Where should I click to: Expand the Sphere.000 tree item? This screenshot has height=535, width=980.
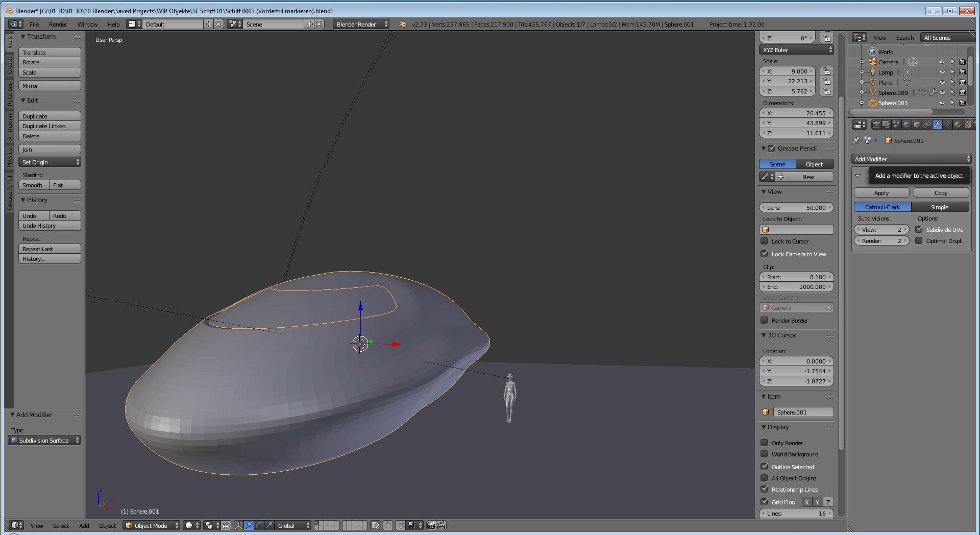pyautogui.click(x=862, y=93)
